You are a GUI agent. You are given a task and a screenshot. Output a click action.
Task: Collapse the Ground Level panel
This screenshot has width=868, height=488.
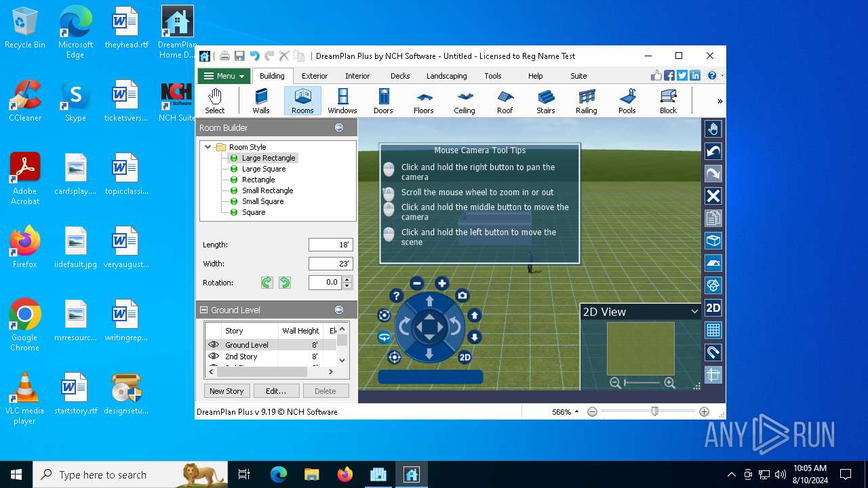203,310
